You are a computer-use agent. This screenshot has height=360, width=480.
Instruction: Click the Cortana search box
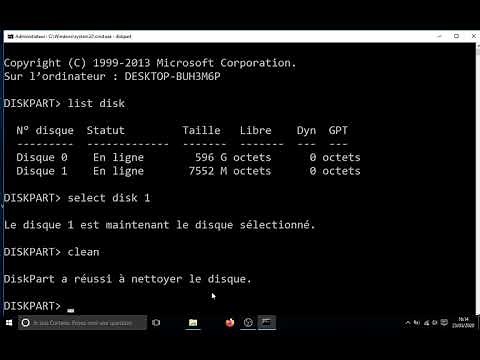(x=82, y=323)
